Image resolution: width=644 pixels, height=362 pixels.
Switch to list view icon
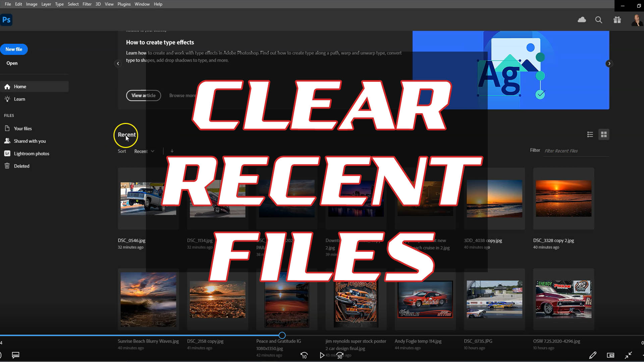590,134
